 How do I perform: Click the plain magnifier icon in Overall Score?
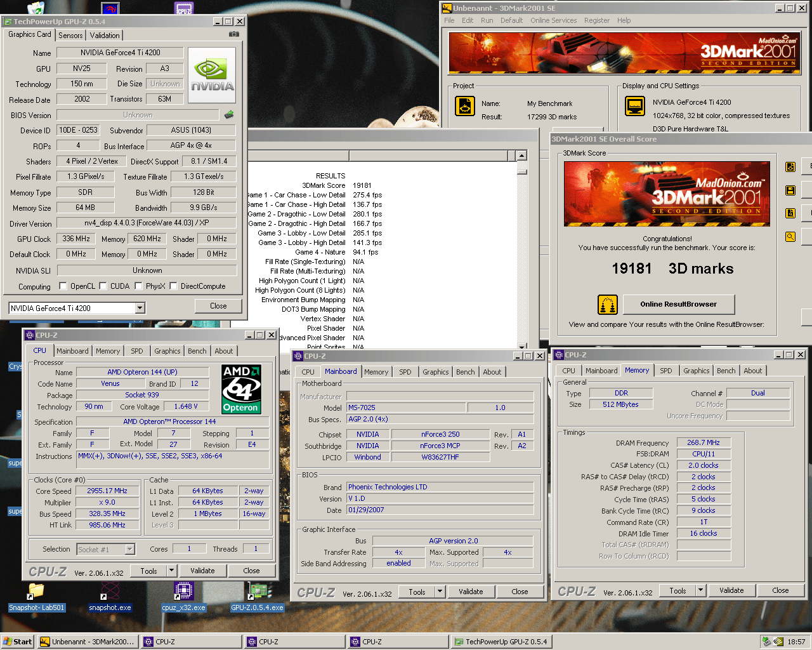pyautogui.click(x=790, y=237)
